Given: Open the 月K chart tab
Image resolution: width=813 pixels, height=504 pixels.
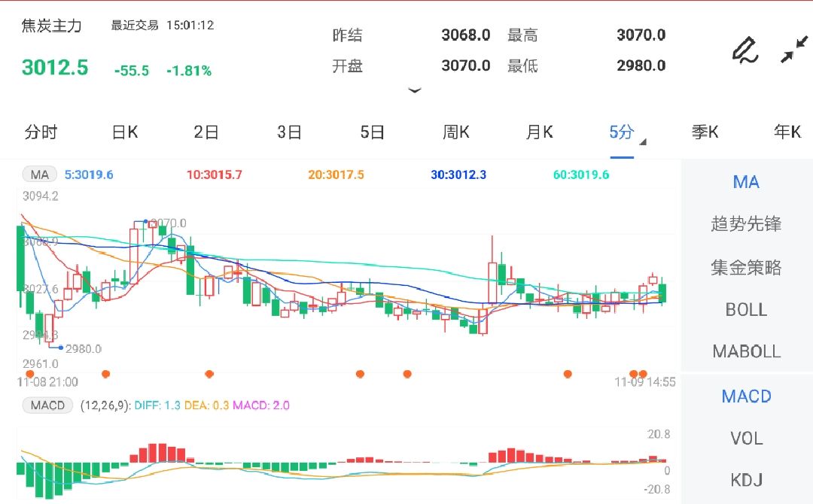Looking at the screenshot, I should tap(539, 132).
